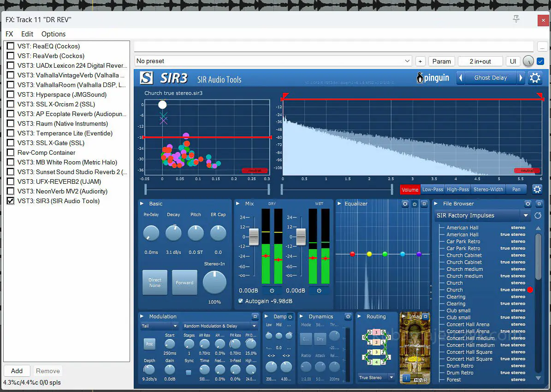Mute the dry signal with its power button
This screenshot has width=551, height=392.
click(x=272, y=291)
